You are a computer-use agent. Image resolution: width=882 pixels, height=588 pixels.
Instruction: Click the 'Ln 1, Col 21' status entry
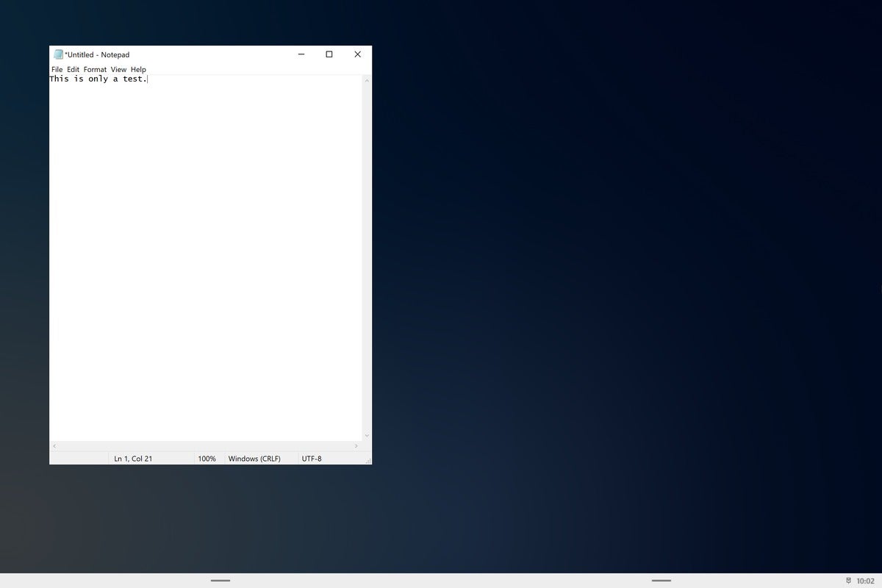tap(133, 459)
